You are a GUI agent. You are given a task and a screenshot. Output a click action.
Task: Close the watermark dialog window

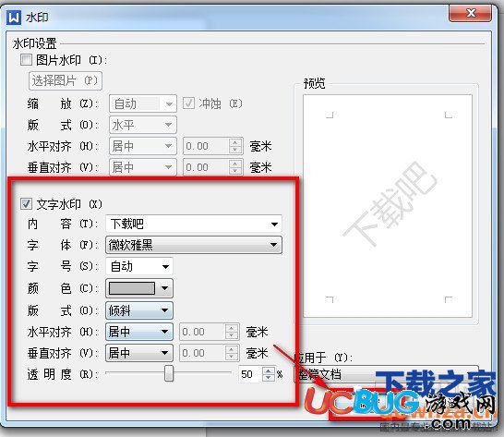pos(470,13)
